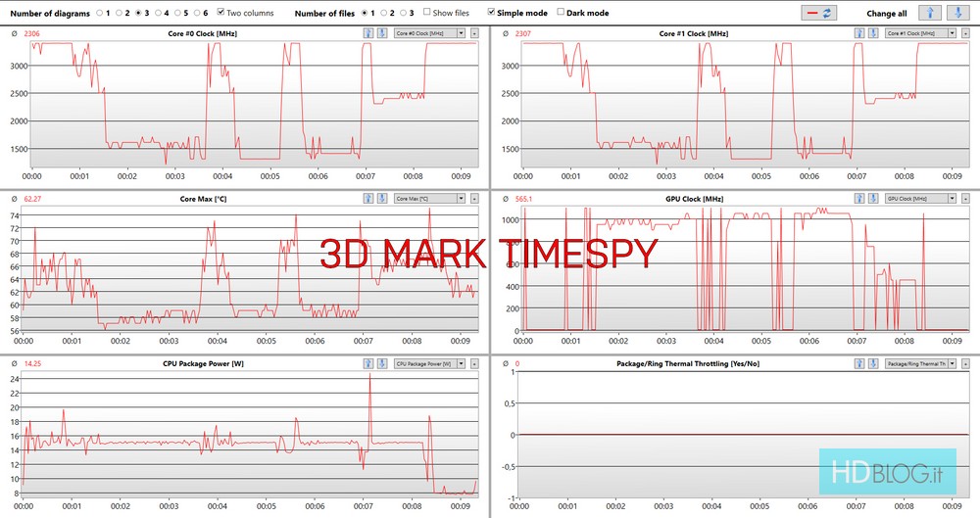Click the Change all up arrow
The width and height of the screenshot is (980, 518).
pos(930,13)
